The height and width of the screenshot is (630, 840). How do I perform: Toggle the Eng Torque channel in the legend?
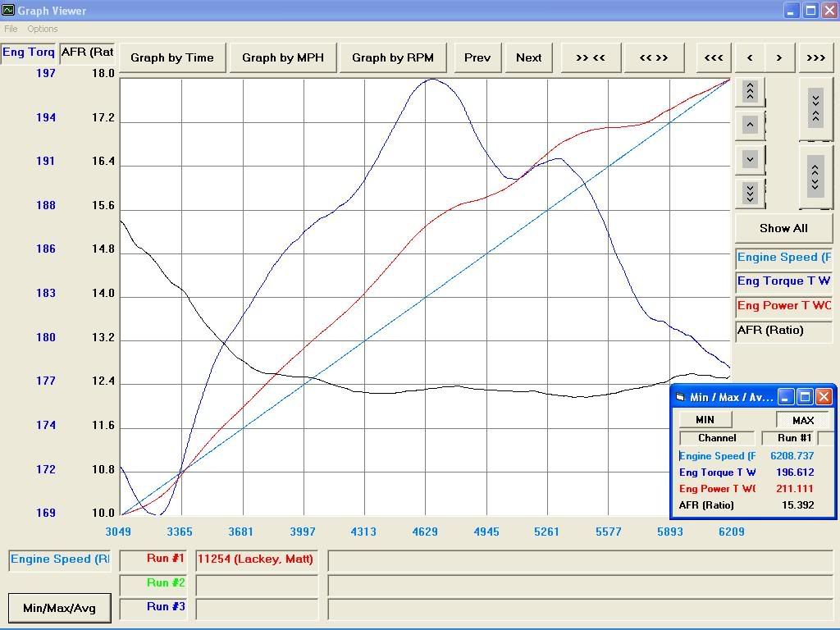783,281
